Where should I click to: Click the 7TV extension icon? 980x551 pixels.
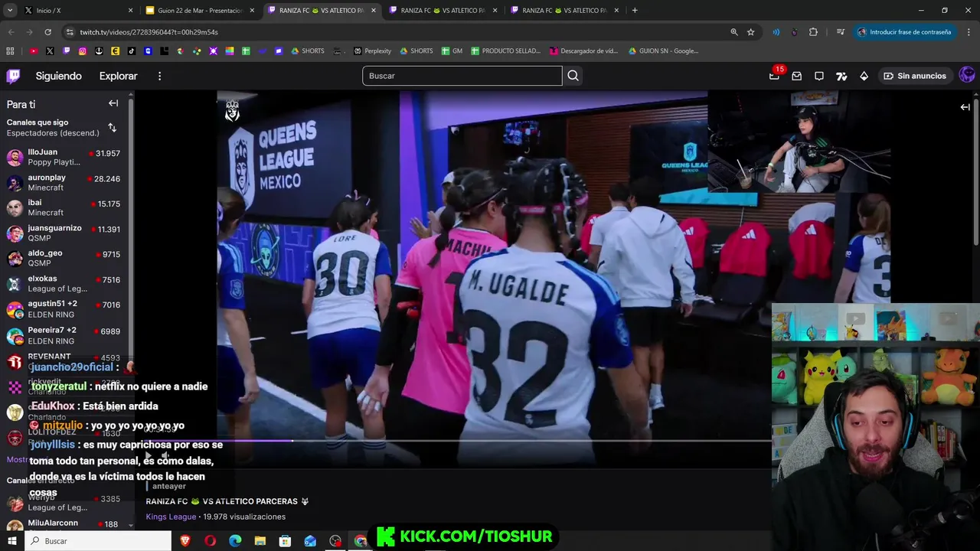[841, 76]
